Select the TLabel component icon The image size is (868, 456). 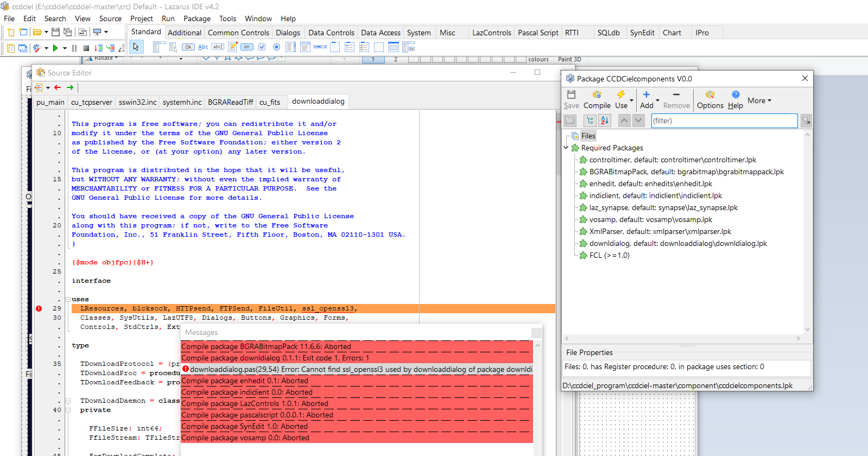tap(203, 47)
